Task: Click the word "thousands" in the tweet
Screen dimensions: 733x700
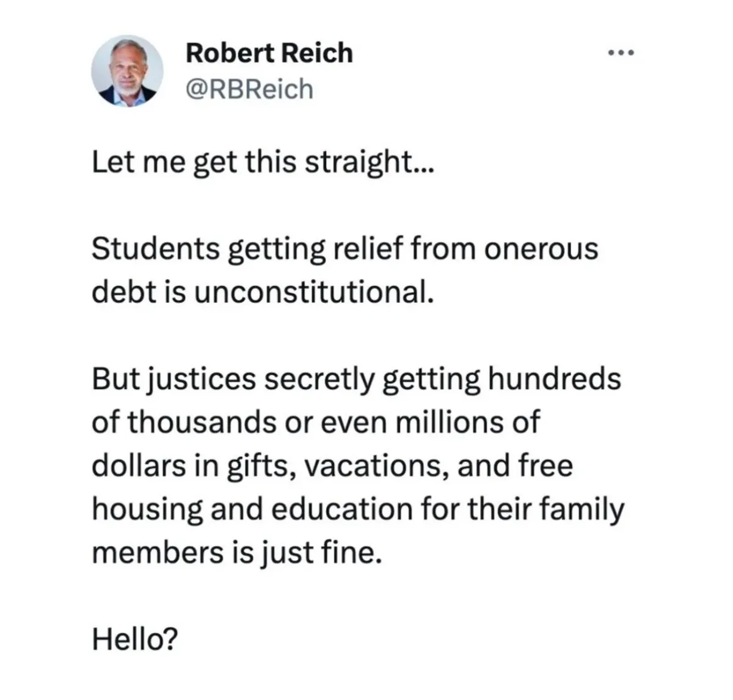Action: (x=202, y=423)
